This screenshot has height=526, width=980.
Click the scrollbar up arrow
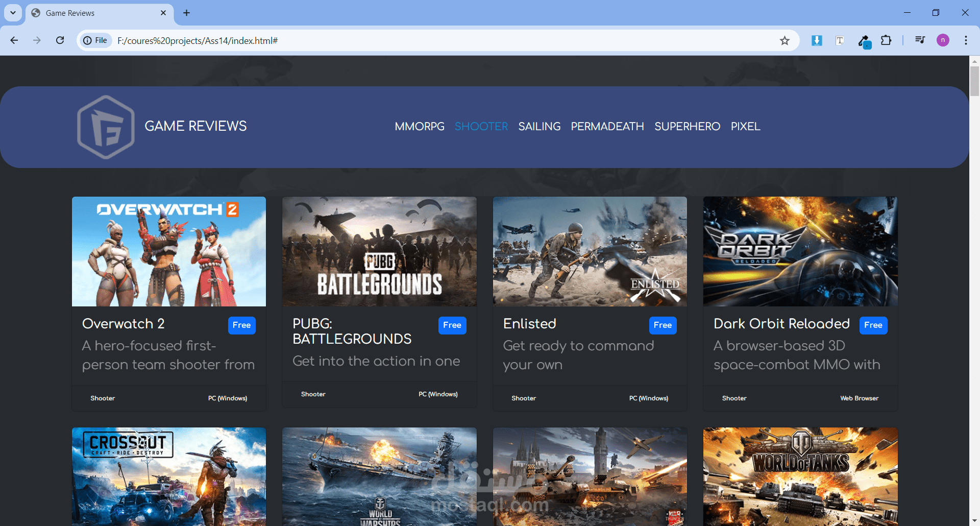[x=974, y=61]
